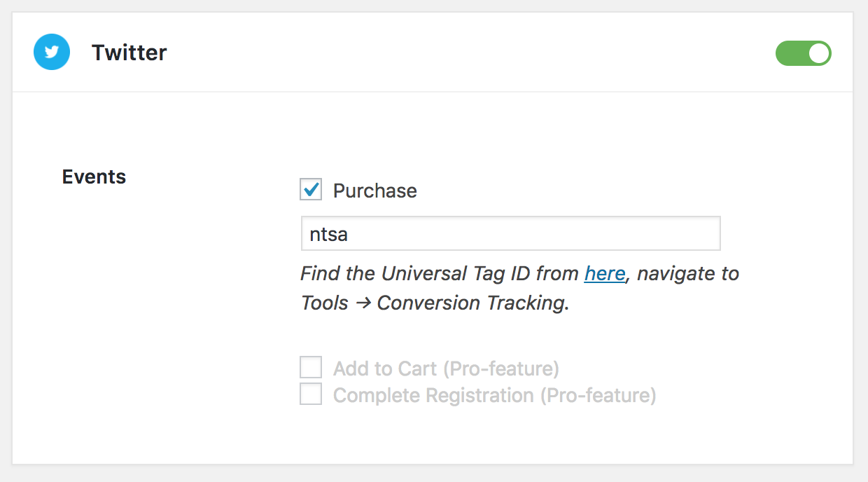Screen dimensions: 868x482
Task: Click the circular icon next to Twitter heading
Action: (51, 52)
